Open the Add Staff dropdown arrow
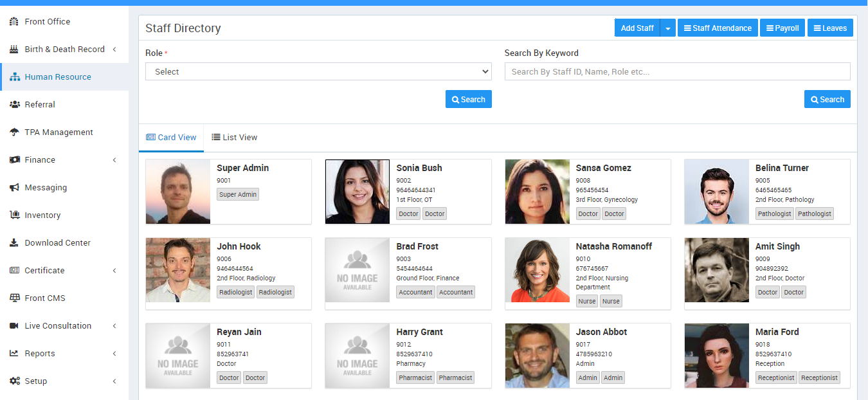Viewport: 868px width, 400px height. tap(667, 28)
